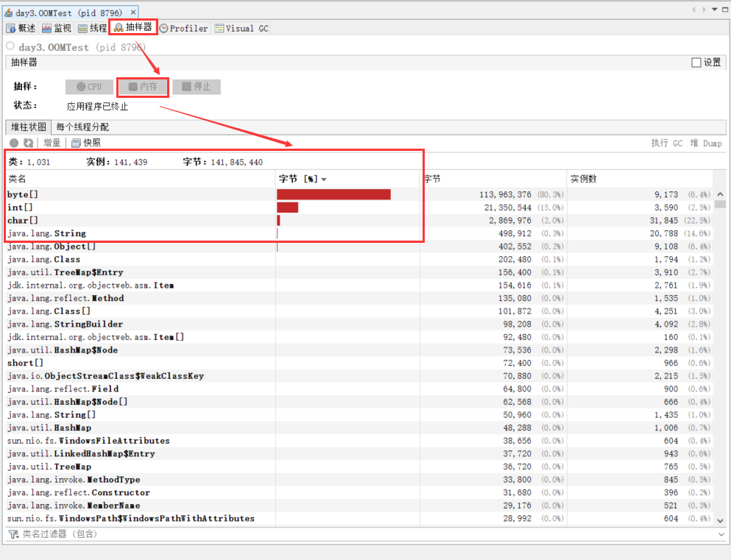Image resolution: width=731 pixels, height=560 pixels.
Task: Click the scroll documents right arrow
Action: coord(704,10)
